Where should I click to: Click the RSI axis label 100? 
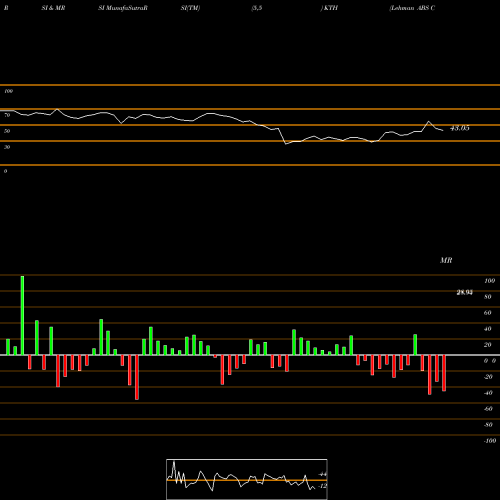(x=8, y=91)
